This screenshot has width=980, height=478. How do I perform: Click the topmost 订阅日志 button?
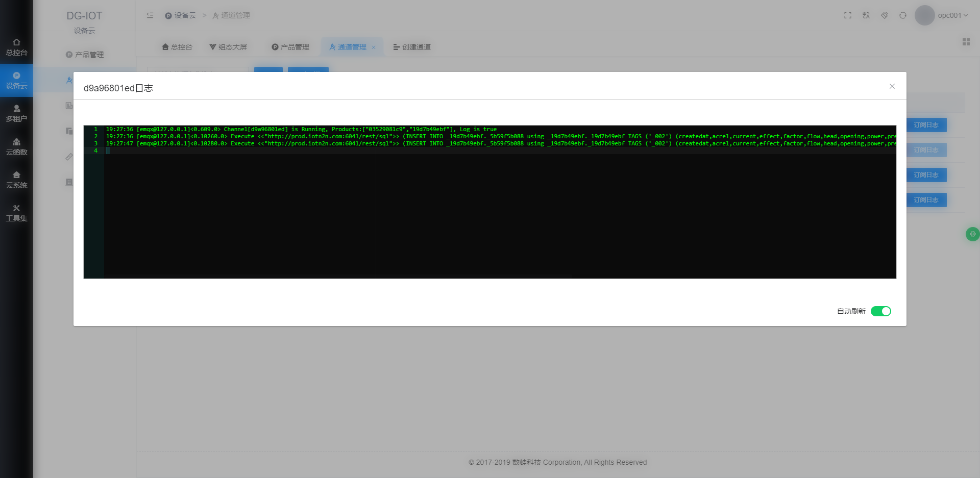[x=926, y=125]
